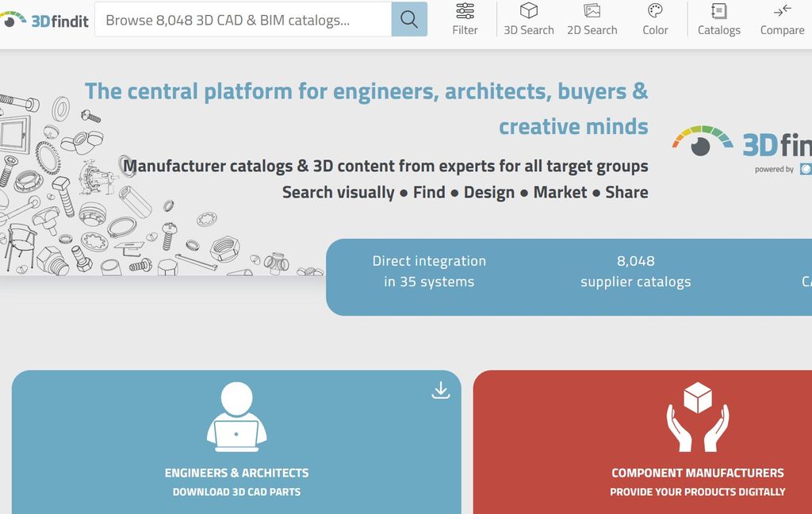Image resolution: width=812 pixels, height=514 pixels.
Task: Type in the Browse catalogs search field
Action: pos(243,20)
